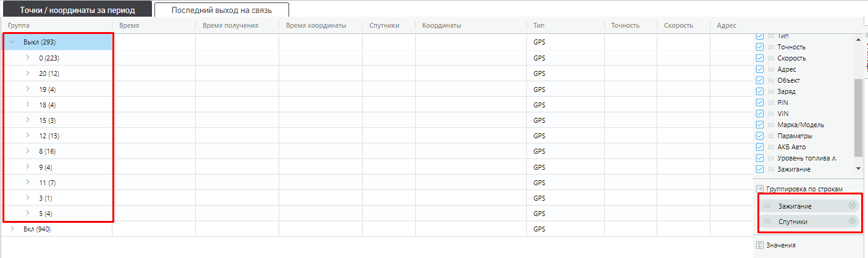This screenshot has height=258, width=868.
Task: Click the Группировка по строкам icon
Action: [x=760, y=188]
